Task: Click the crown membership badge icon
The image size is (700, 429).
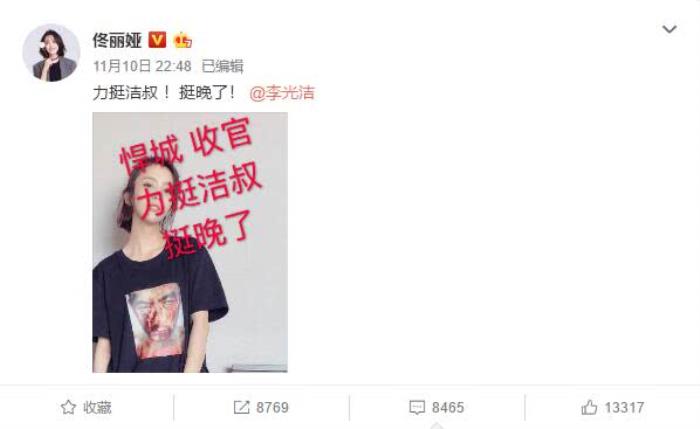Action: tap(183, 40)
